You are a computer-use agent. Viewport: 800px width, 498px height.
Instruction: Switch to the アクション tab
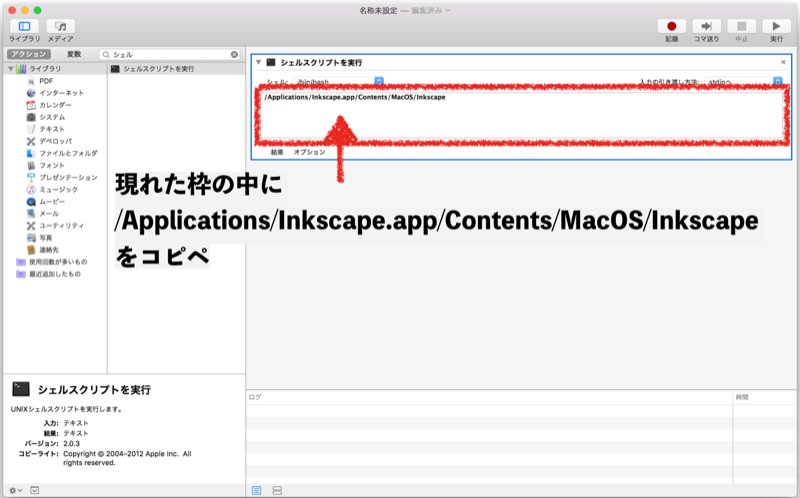point(29,54)
